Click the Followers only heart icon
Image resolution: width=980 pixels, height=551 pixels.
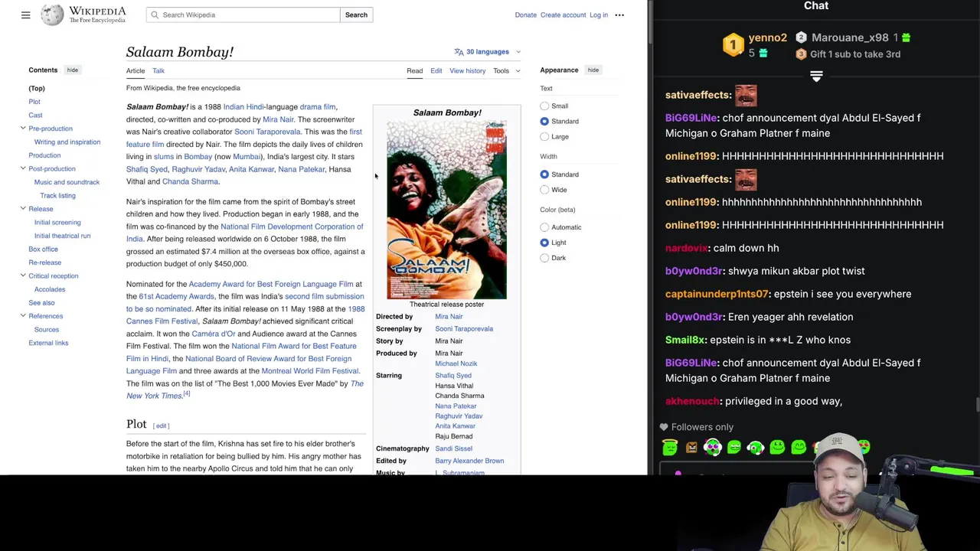664,427
